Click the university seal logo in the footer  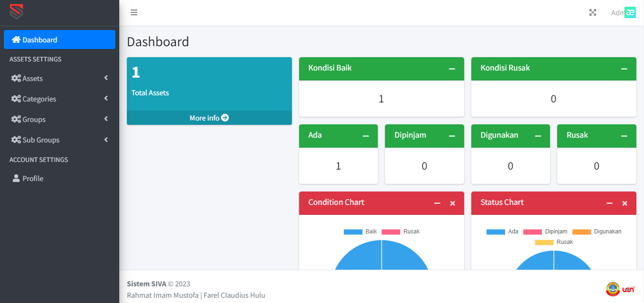(x=613, y=289)
